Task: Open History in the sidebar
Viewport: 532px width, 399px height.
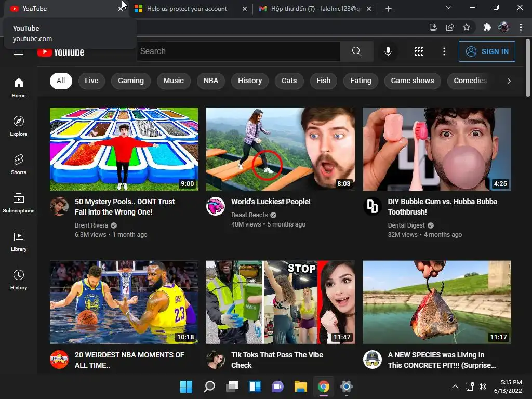Action: [19, 279]
